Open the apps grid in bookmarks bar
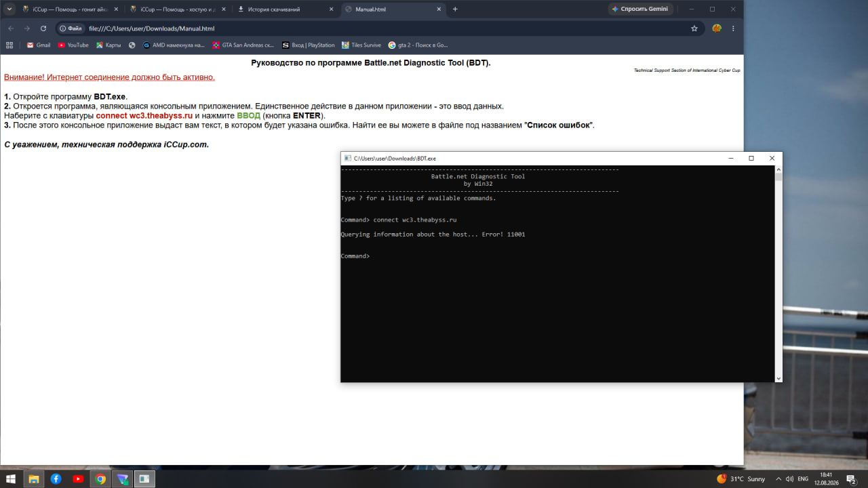 click(9, 45)
